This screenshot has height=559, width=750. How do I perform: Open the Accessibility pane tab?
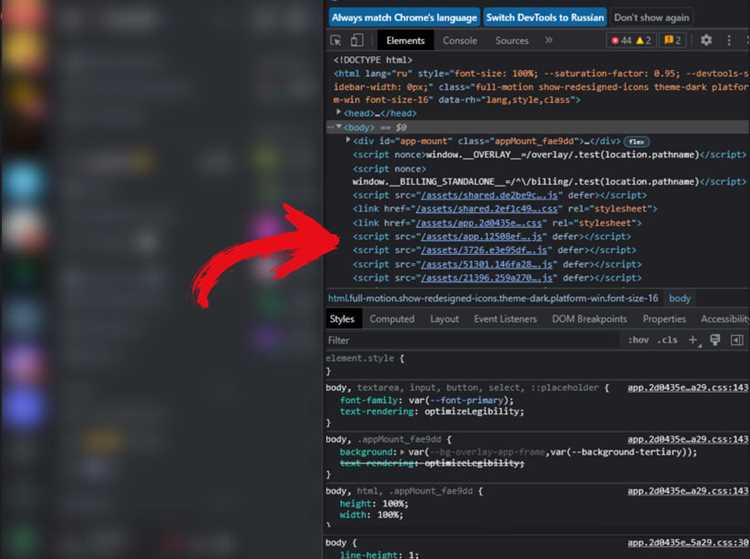[x=725, y=319]
